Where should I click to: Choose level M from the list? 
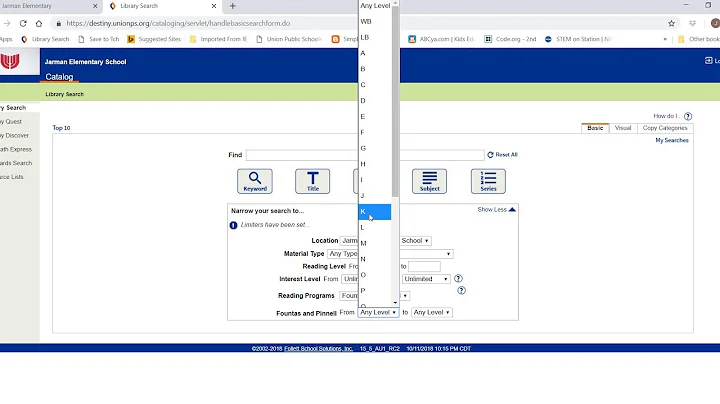pyautogui.click(x=375, y=243)
